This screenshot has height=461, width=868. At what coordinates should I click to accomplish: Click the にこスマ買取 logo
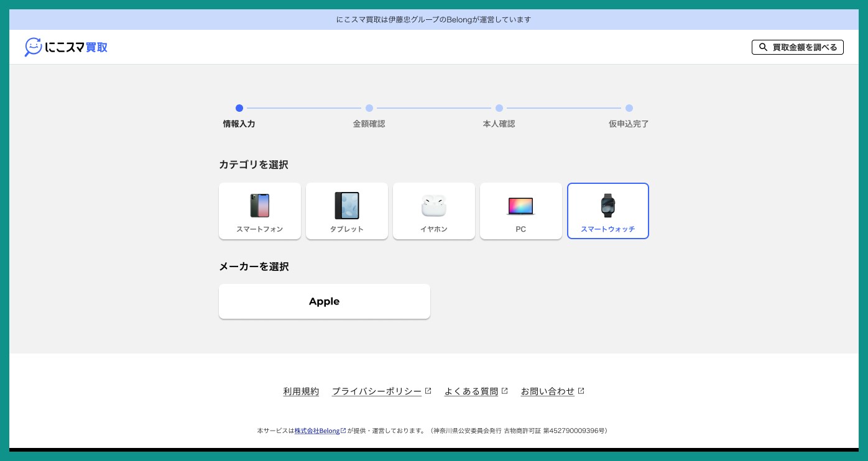[x=66, y=47]
